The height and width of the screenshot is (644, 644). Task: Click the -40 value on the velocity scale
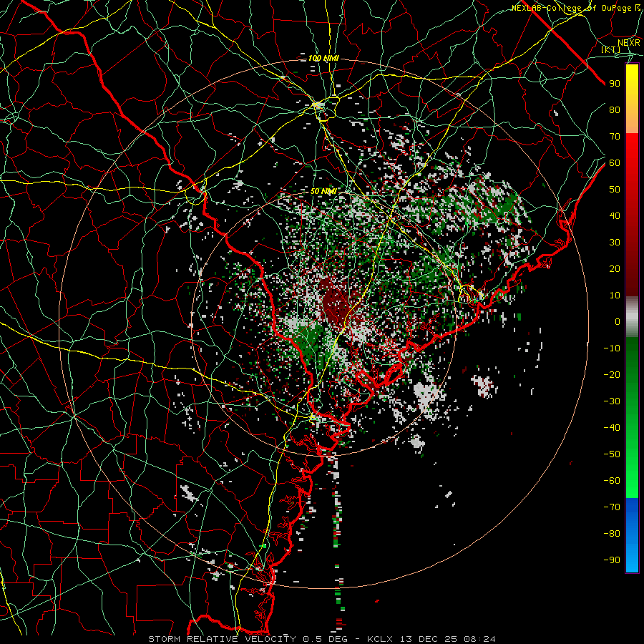[612, 428]
